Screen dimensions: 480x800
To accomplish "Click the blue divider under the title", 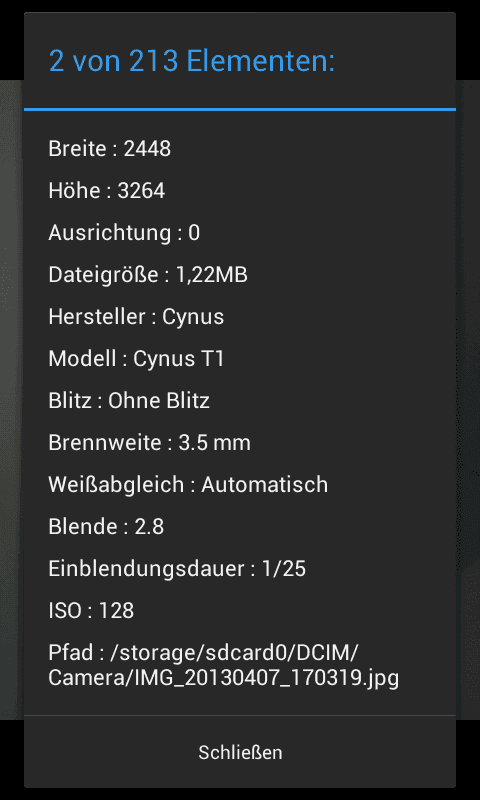I will [240, 109].
